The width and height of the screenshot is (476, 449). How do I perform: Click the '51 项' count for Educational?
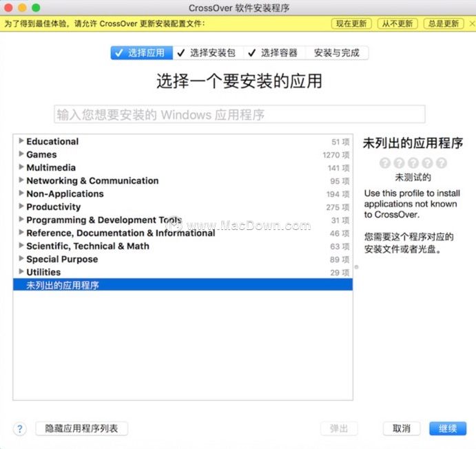pos(340,142)
